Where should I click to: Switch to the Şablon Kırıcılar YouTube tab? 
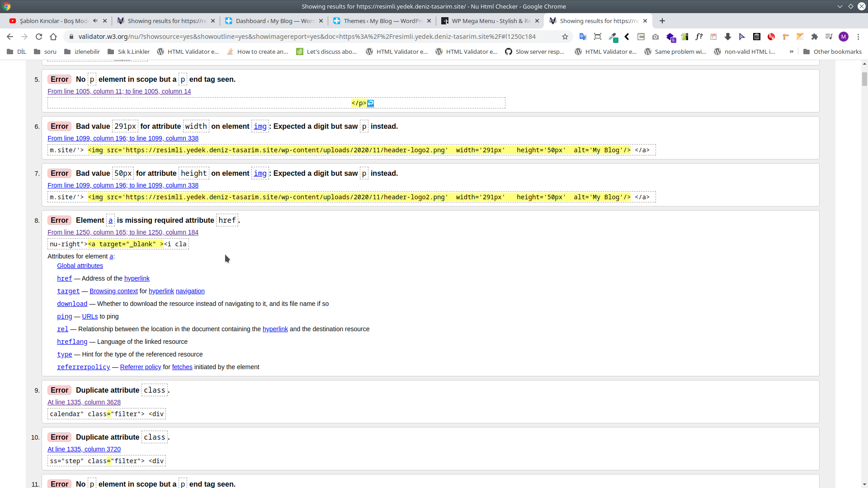53,21
